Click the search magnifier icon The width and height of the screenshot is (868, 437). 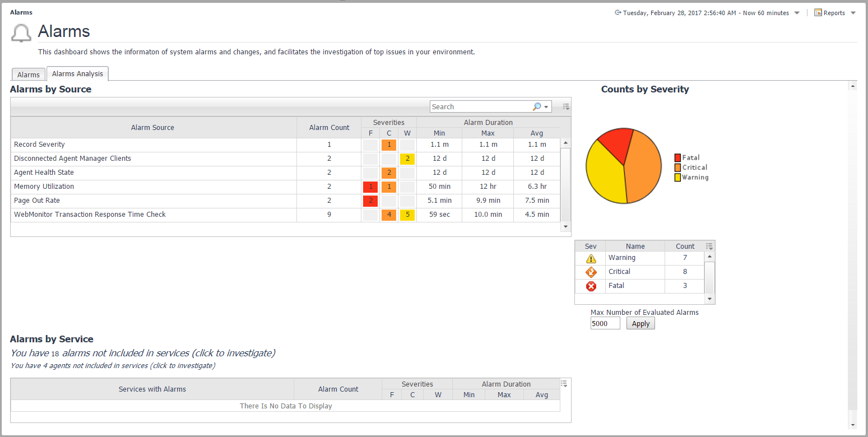(x=537, y=106)
